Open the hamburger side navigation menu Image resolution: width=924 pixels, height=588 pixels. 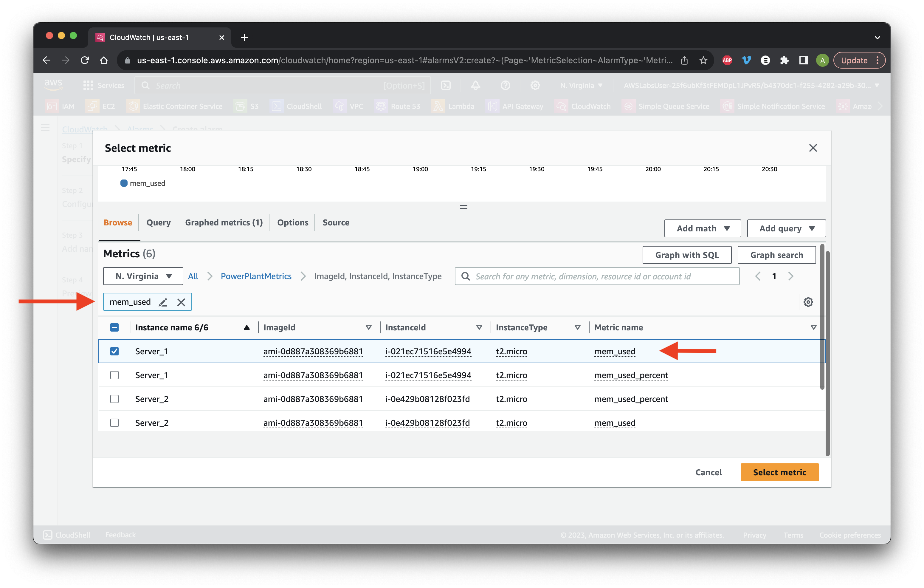45,128
